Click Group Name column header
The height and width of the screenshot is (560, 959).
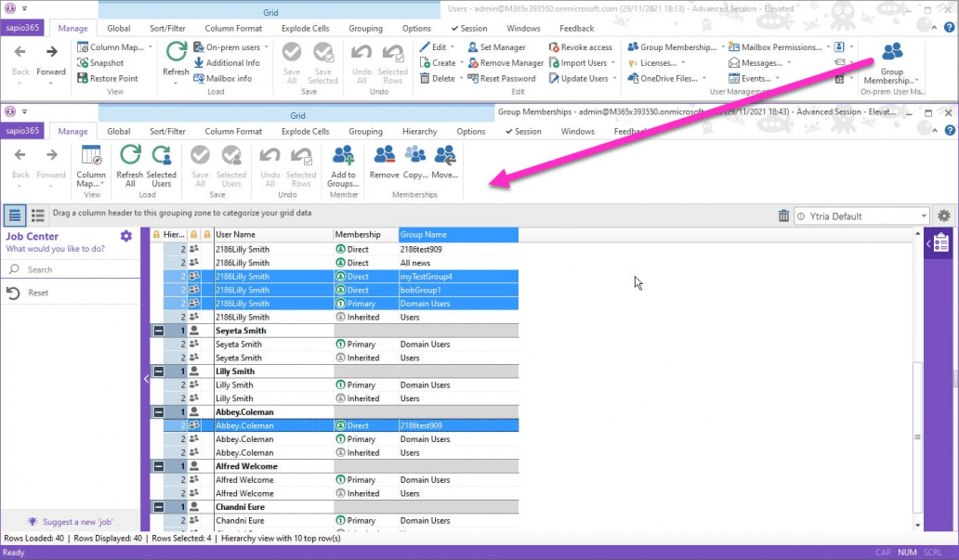pos(458,235)
